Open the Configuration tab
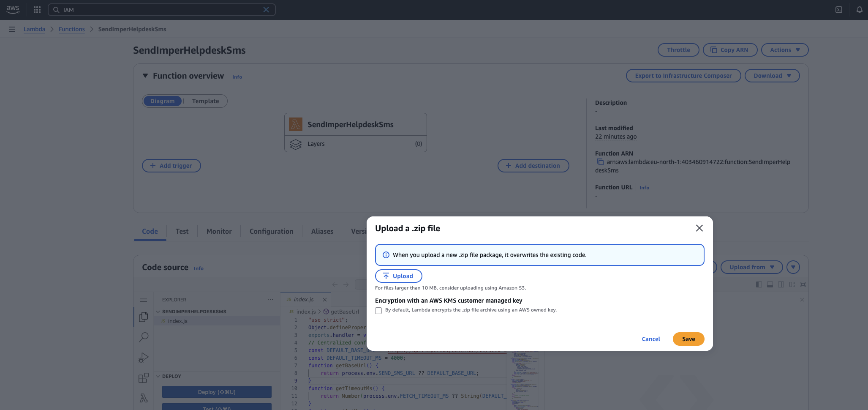The image size is (868, 410). click(x=272, y=231)
